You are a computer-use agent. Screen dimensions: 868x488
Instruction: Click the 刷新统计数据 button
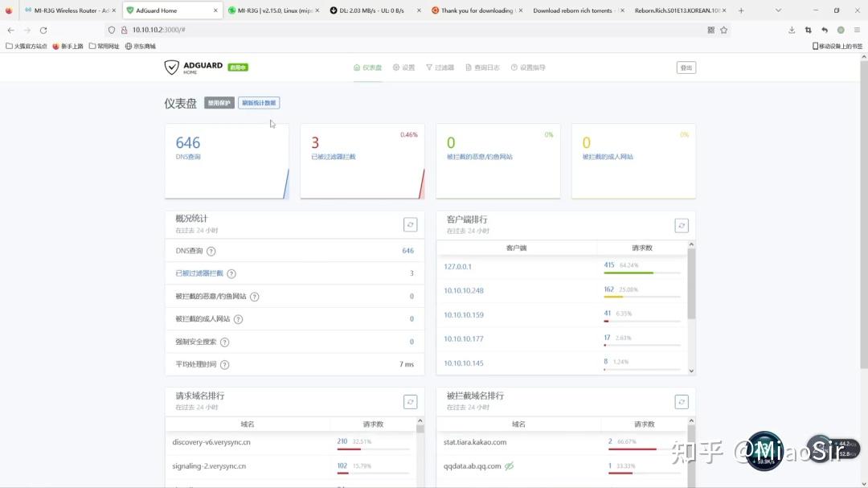[x=259, y=103]
